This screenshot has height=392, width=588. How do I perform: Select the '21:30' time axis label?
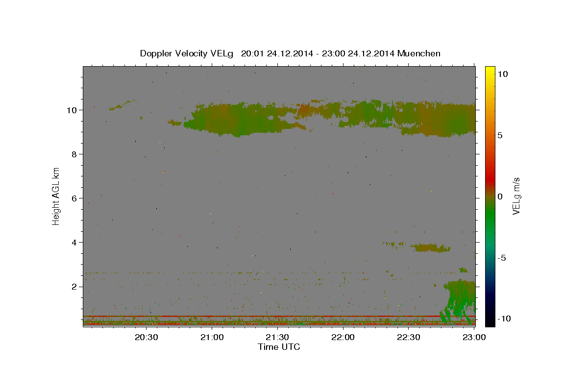[x=277, y=337]
